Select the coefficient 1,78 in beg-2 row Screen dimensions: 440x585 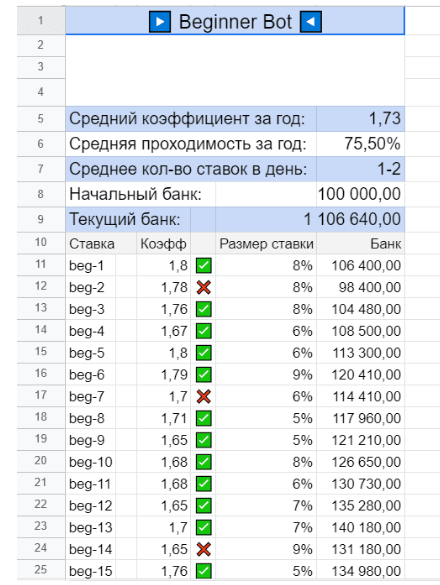pos(163,287)
